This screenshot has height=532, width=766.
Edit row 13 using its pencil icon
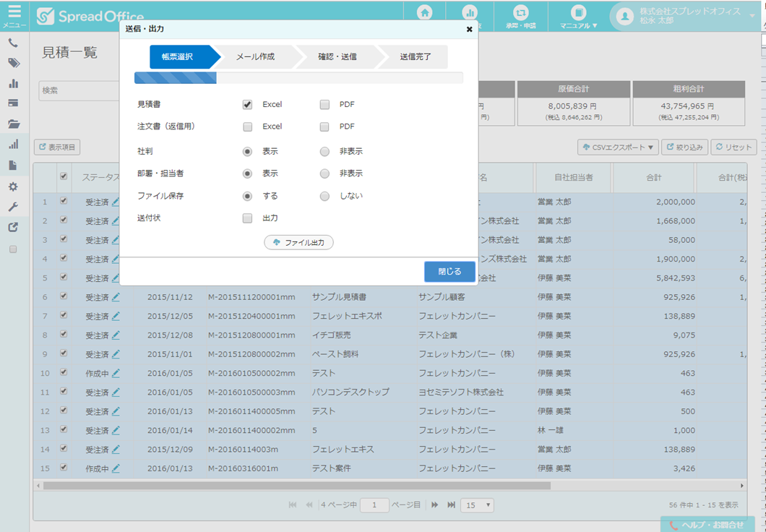pos(116,430)
